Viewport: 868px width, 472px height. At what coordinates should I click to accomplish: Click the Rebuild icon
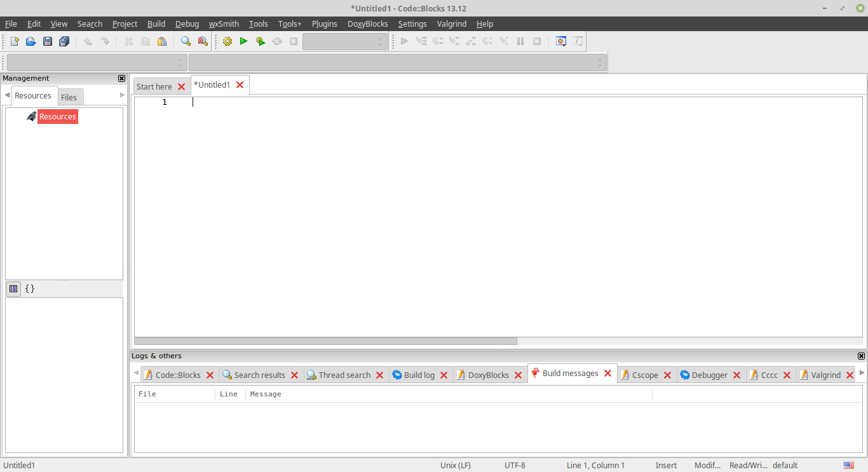[277, 41]
